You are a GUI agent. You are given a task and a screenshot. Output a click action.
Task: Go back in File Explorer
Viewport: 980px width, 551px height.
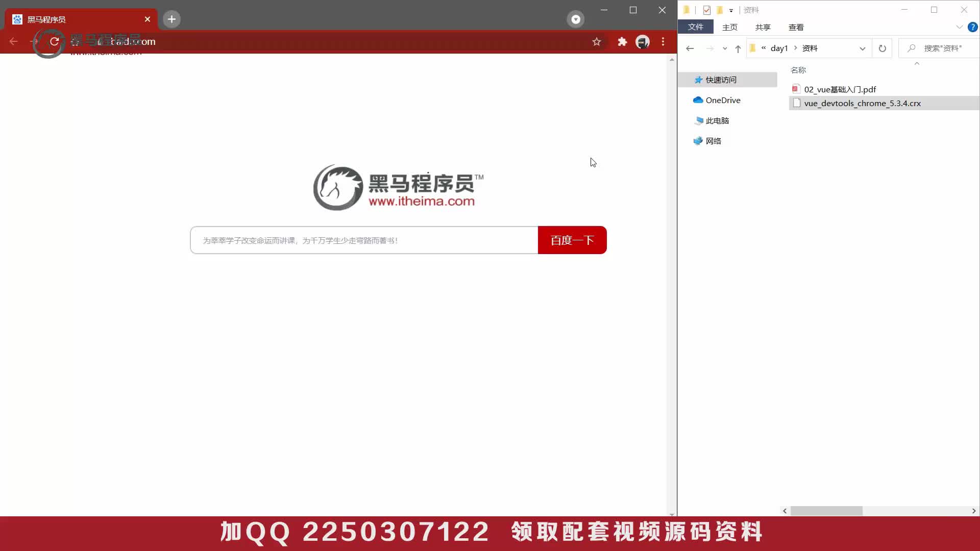pyautogui.click(x=690, y=48)
